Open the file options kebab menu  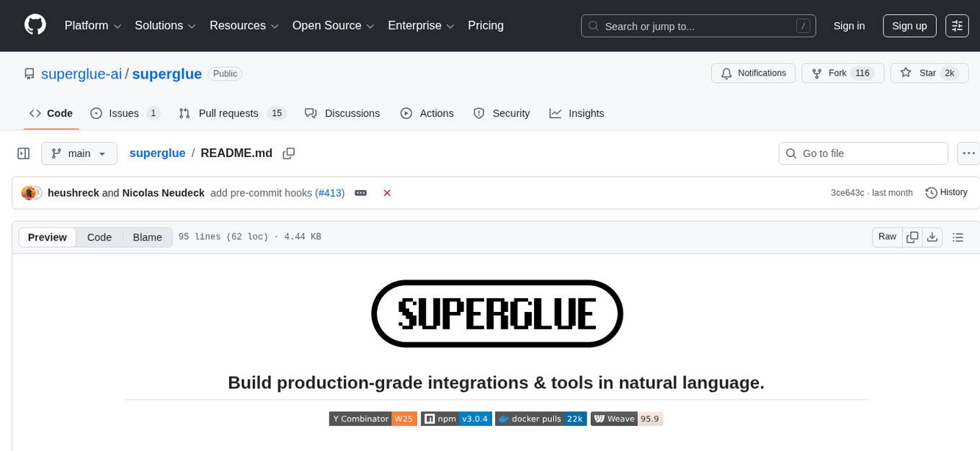tap(968, 153)
